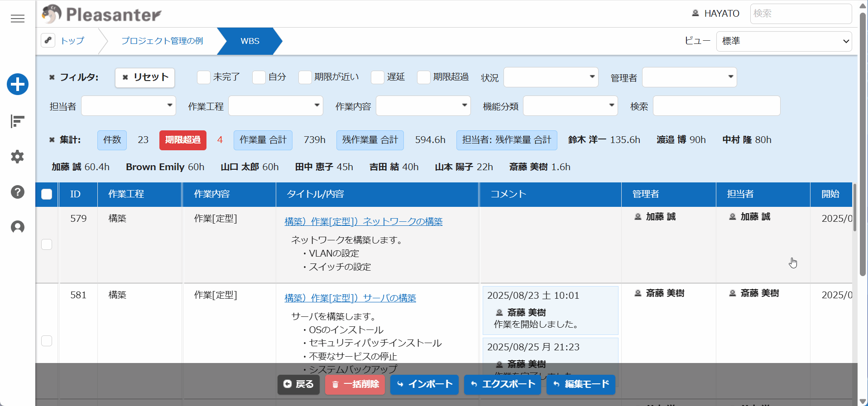Toggle the 未完了 filter checkbox
Screen dimensions: 868x406
point(204,77)
